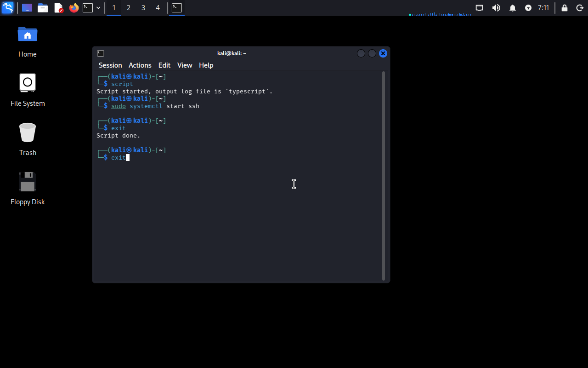The image size is (588, 368).
Task: Click the lock screen icon
Action: [x=565, y=8]
